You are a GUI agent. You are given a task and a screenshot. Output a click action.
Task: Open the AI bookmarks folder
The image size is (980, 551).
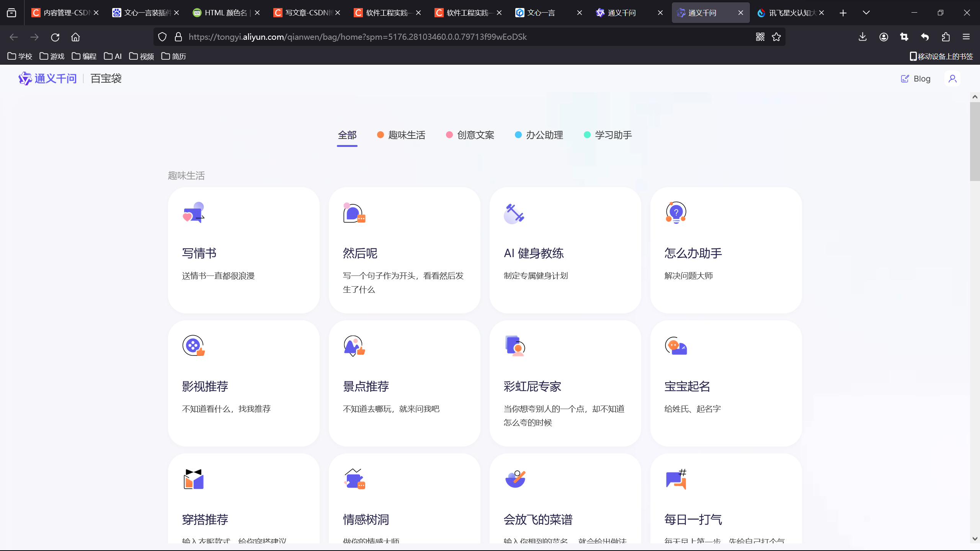click(113, 56)
